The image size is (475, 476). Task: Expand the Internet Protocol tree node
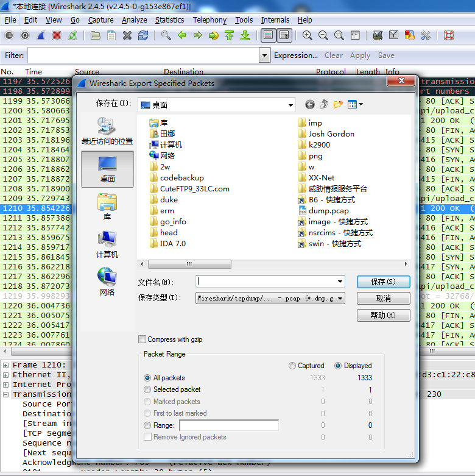[x=5, y=385]
